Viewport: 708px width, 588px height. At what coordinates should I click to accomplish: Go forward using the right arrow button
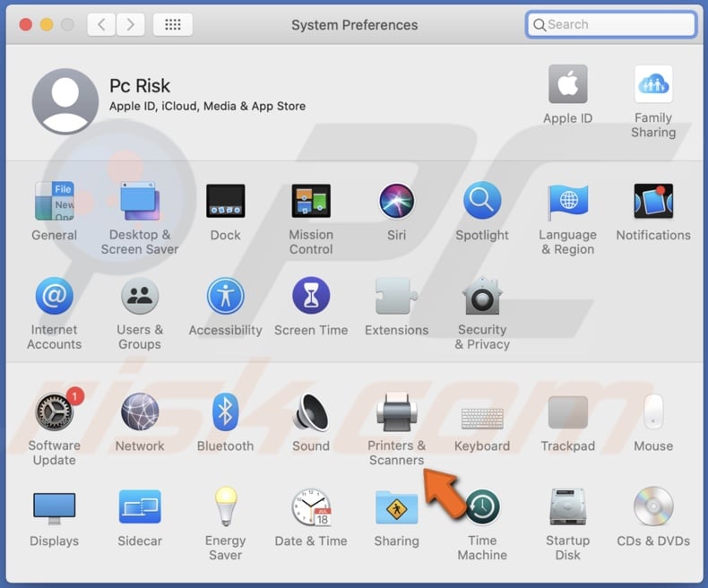131,25
